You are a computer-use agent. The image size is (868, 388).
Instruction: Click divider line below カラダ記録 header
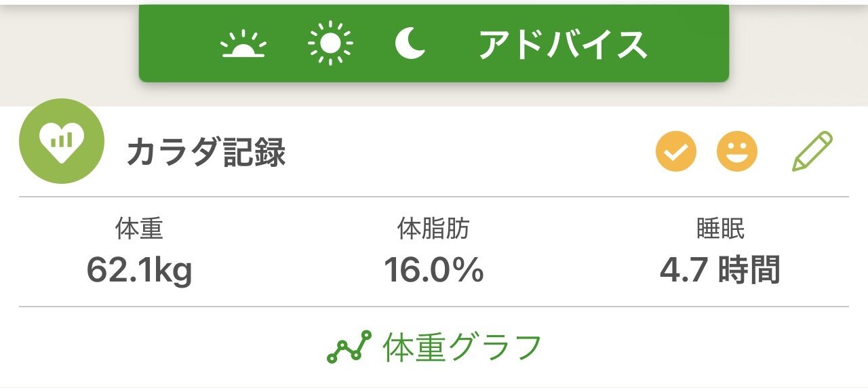pos(434,197)
